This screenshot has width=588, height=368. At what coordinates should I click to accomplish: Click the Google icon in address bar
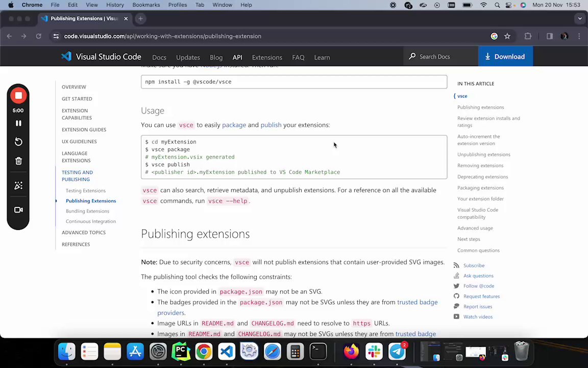click(494, 36)
